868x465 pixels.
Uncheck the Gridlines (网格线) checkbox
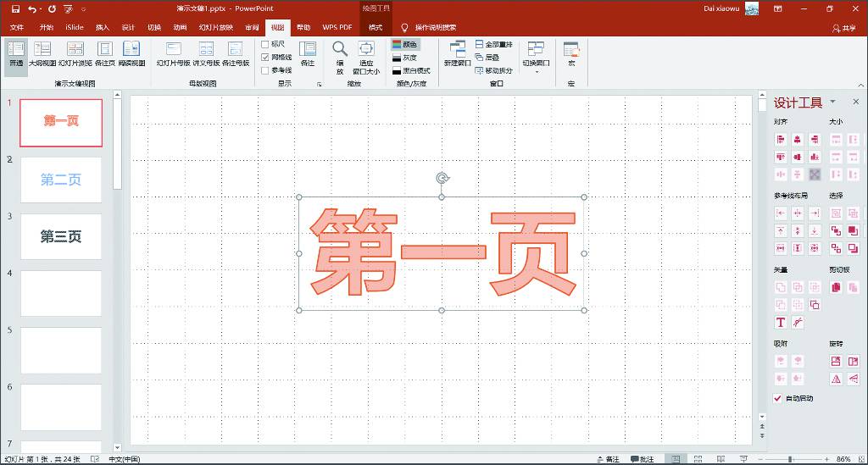pos(265,57)
